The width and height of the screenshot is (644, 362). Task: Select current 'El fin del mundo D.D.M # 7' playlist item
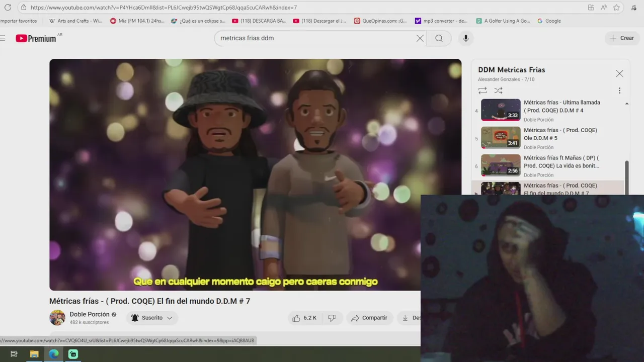pos(548,188)
